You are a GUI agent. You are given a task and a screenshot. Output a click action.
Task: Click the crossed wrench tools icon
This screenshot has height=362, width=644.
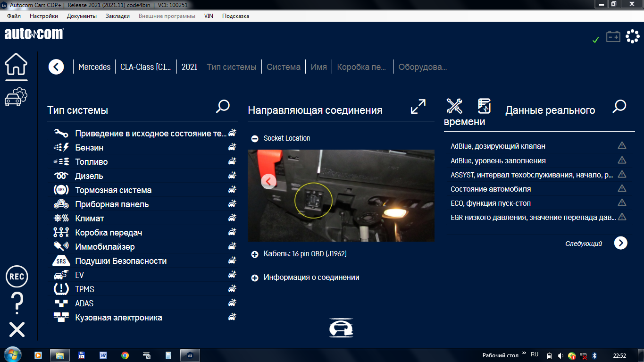454,106
